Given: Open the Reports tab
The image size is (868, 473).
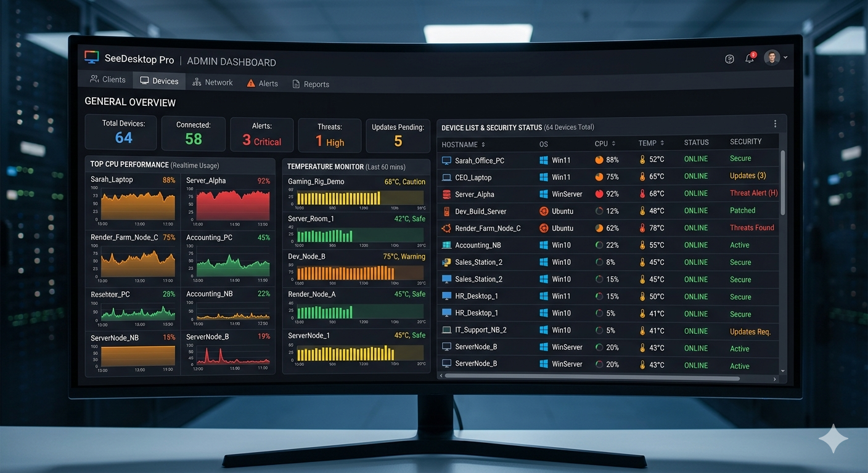Looking at the screenshot, I should click(x=311, y=84).
